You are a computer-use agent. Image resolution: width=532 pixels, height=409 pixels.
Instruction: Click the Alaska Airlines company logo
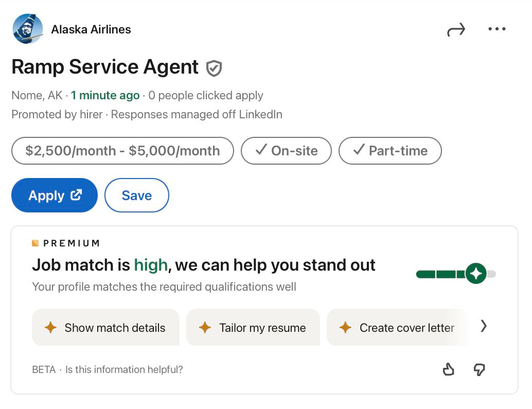tap(28, 29)
